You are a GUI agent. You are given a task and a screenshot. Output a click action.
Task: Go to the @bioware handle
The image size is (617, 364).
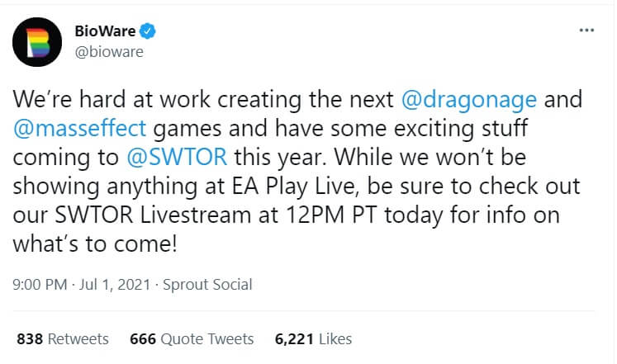109,52
